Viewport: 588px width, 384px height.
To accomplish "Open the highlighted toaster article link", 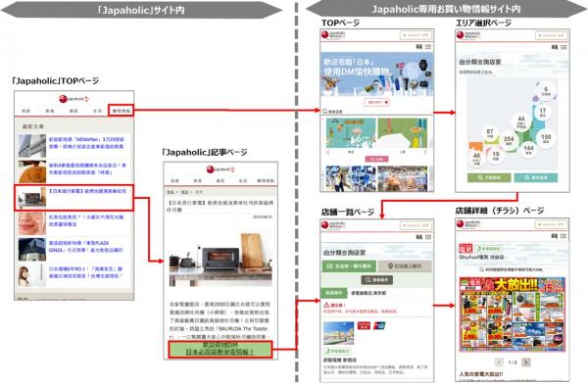I will (73, 197).
